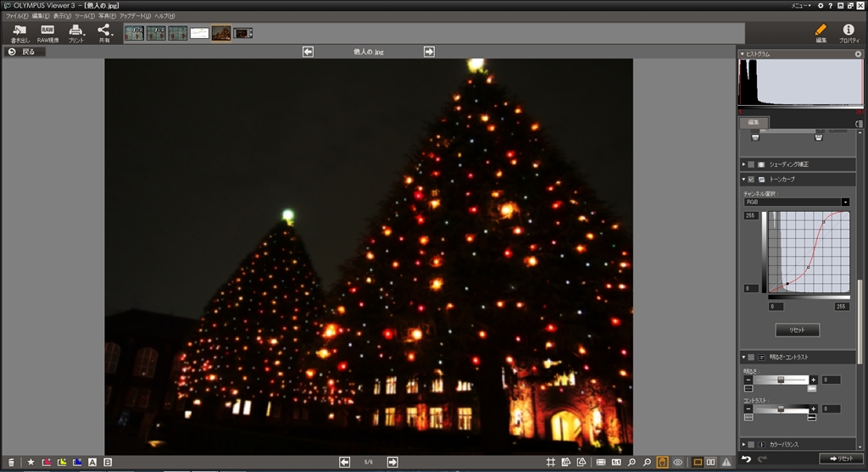Open the ツール menu
Viewport: 868px width, 472px height.
pos(85,16)
